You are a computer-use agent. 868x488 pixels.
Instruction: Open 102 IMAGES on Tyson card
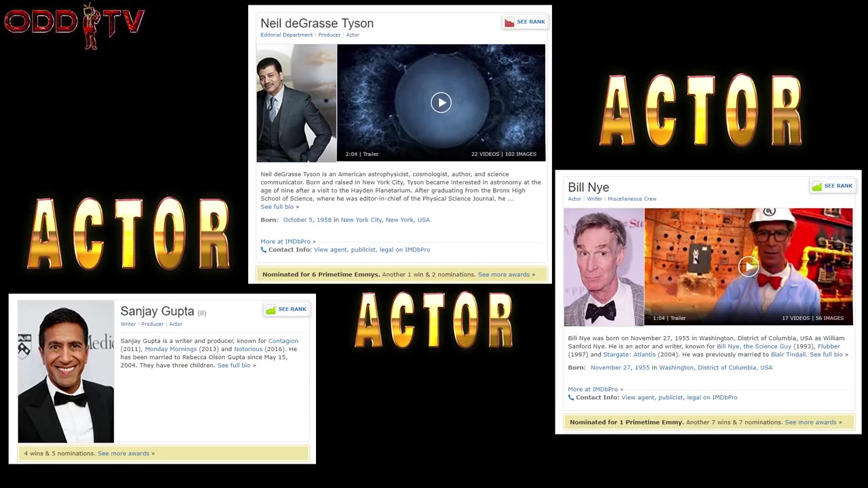click(x=521, y=154)
